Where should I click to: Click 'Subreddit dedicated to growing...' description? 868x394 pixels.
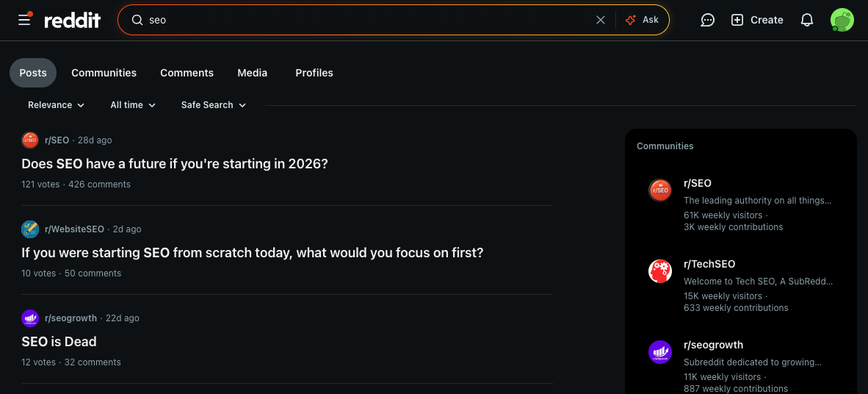(753, 362)
